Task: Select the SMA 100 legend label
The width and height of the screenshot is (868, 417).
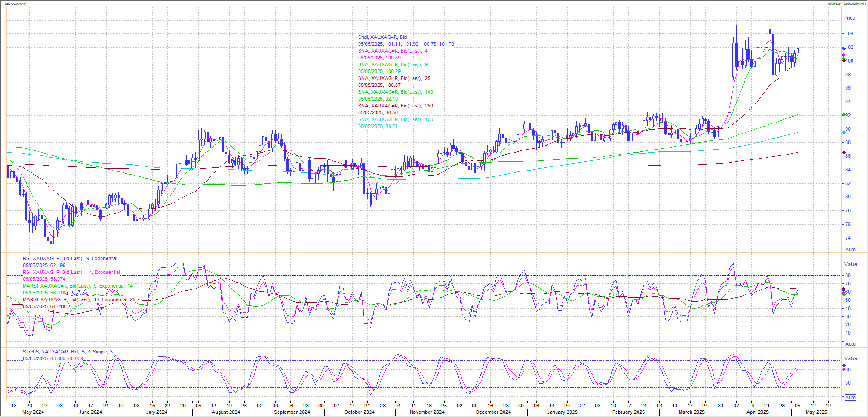Action: 396,92
